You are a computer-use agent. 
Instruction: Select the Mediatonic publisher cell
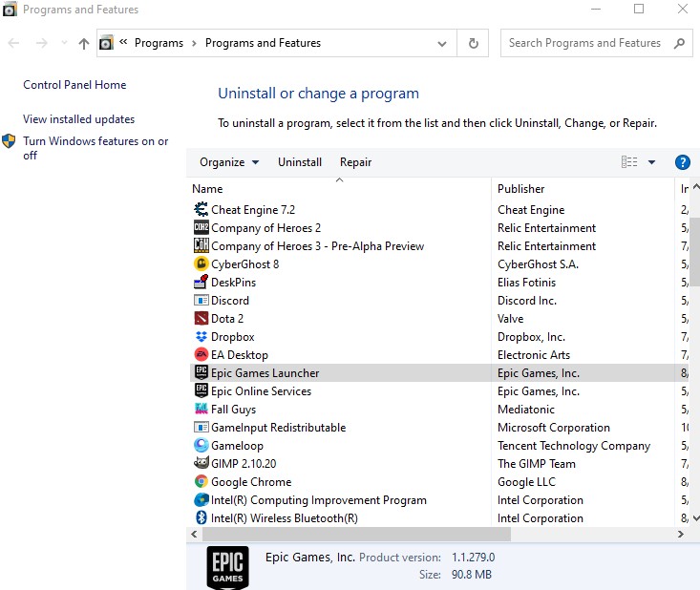click(526, 410)
